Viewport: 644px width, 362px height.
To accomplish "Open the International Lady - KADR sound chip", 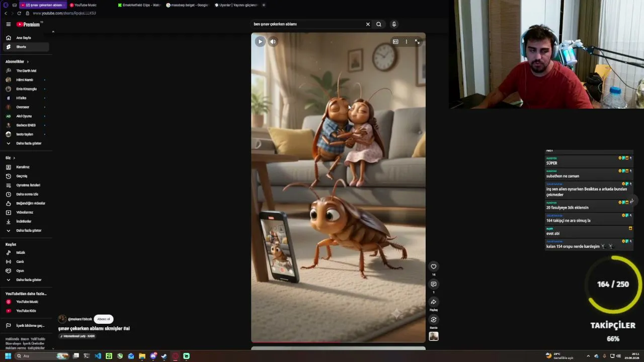I will [x=77, y=336].
